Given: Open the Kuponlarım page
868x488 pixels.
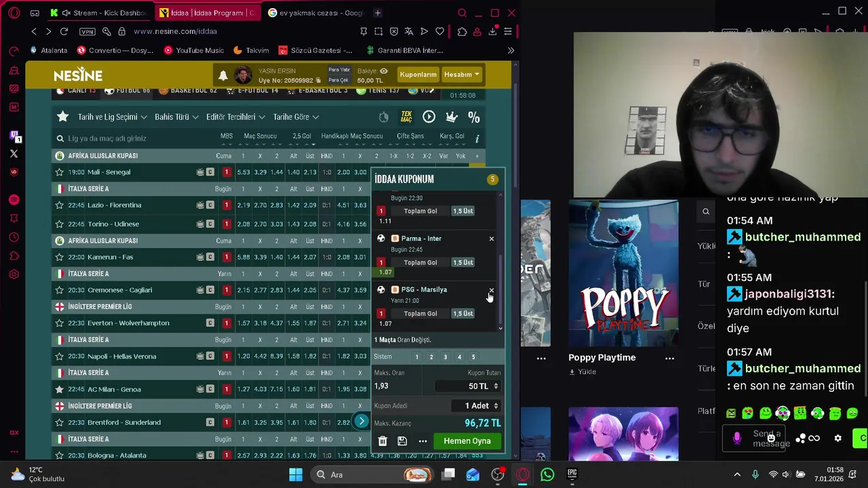Looking at the screenshot, I should [418, 75].
